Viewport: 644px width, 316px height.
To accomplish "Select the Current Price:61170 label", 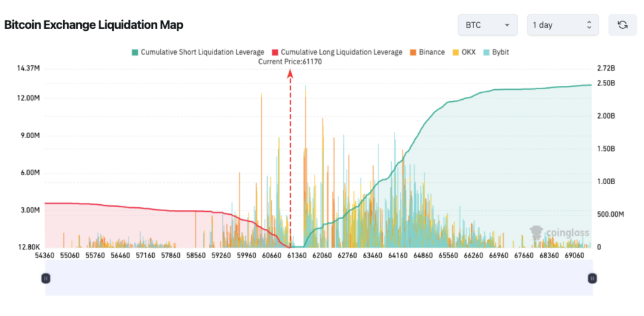I will pyautogui.click(x=290, y=62).
